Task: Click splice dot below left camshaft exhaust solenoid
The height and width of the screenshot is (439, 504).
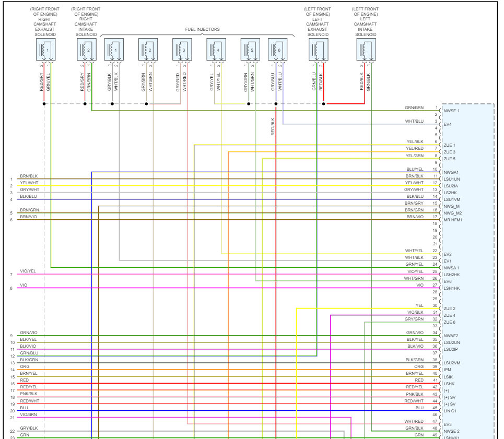Action: coord(323,104)
